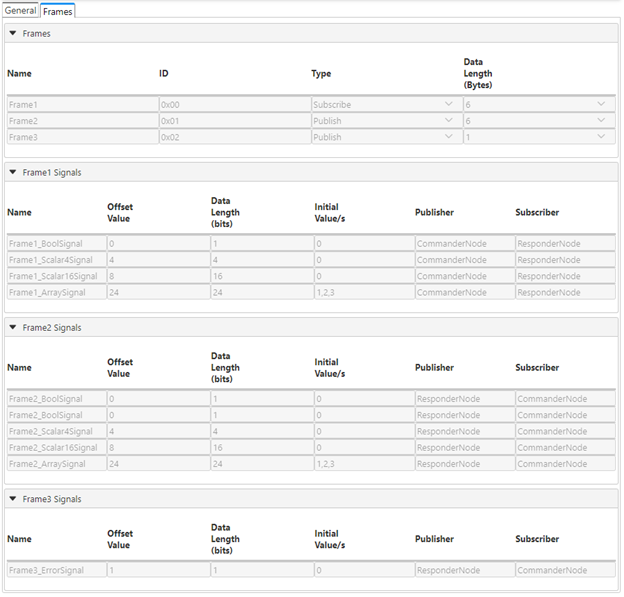Collapse the Frame3 Signals section

(13, 499)
